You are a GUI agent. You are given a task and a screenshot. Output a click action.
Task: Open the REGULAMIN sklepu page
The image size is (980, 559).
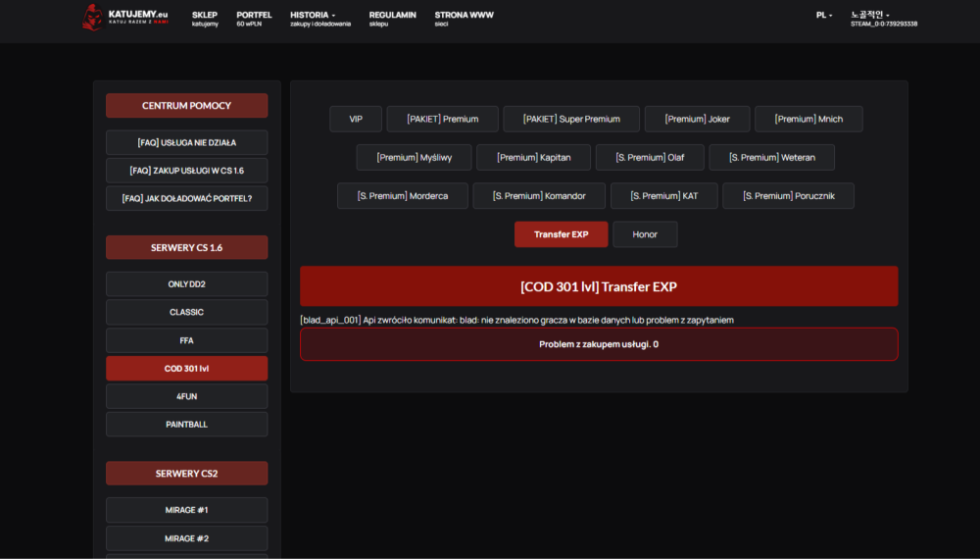pos(393,19)
